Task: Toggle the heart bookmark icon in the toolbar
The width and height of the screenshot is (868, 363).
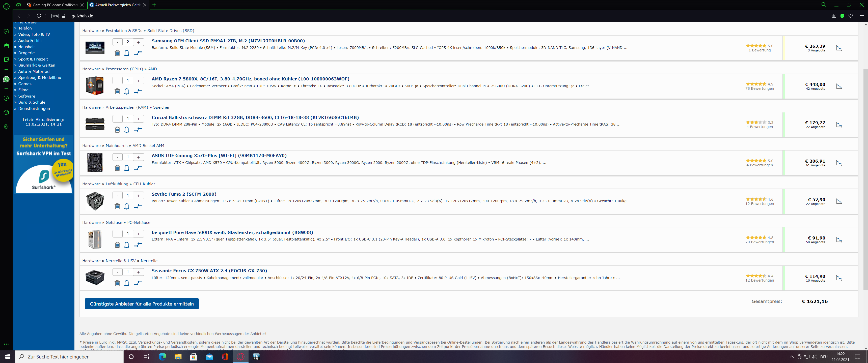Action: 851,16
